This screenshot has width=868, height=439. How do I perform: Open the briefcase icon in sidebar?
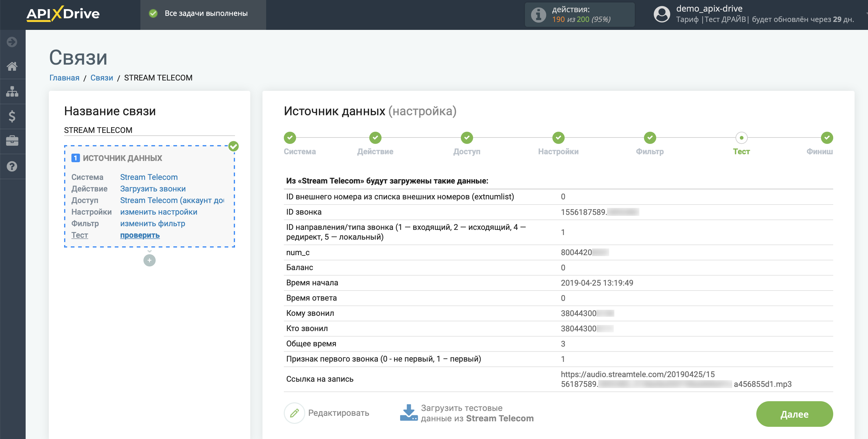12,141
